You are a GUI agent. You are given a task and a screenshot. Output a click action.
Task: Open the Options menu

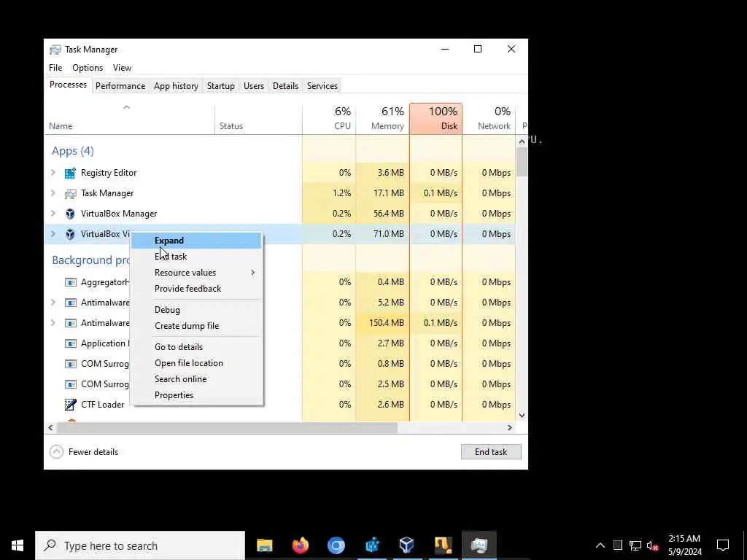pos(88,68)
